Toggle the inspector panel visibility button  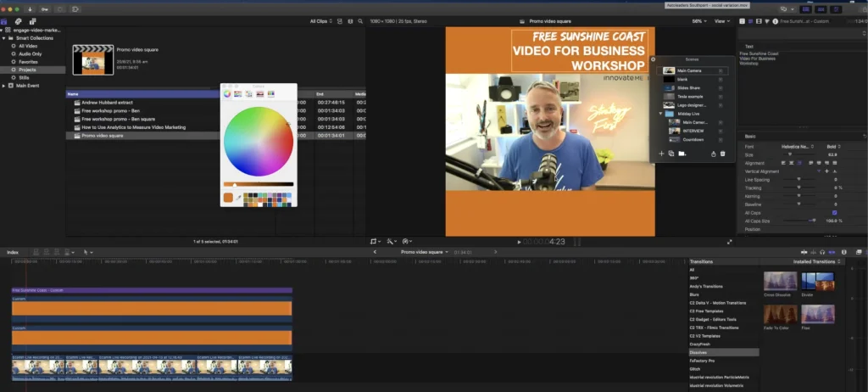[x=835, y=9]
